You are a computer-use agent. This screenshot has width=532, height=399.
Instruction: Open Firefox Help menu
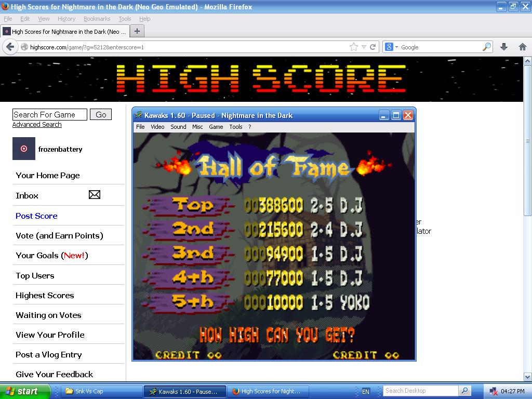click(x=145, y=19)
